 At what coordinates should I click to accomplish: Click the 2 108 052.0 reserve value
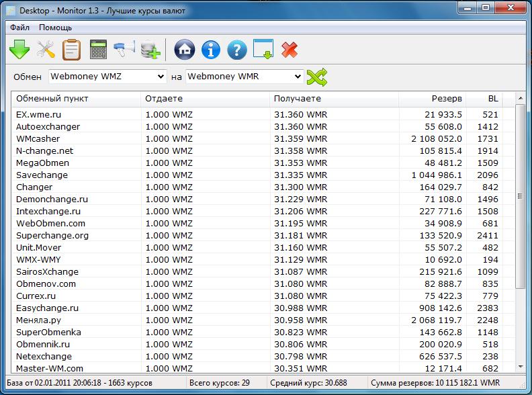coord(437,139)
